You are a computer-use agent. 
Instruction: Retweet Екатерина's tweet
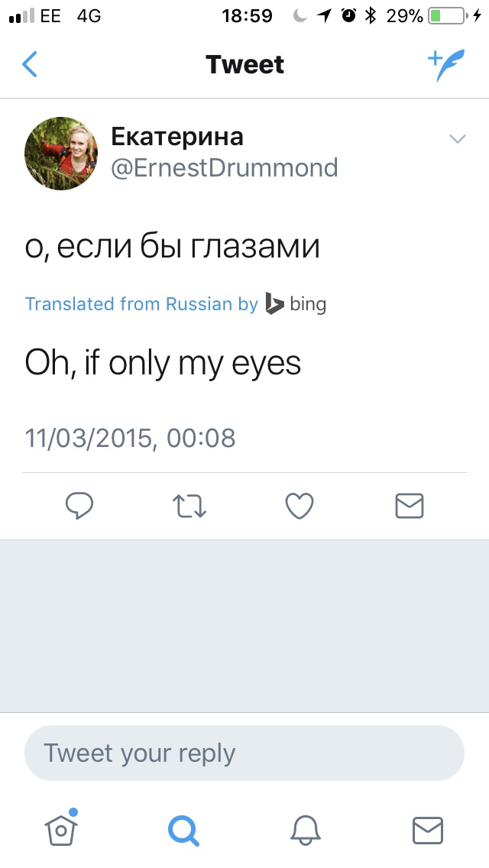(x=189, y=506)
